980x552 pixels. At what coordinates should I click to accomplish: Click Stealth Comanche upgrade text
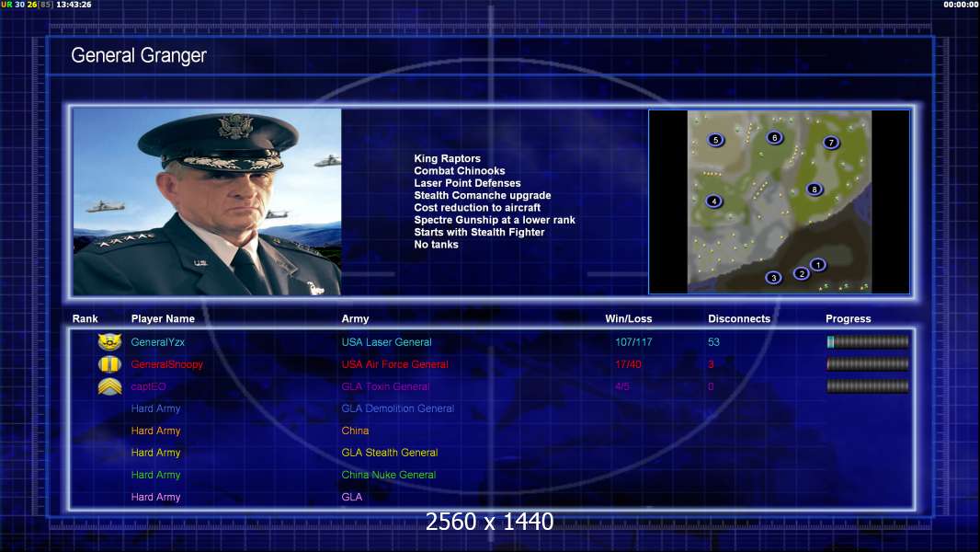[482, 195]
